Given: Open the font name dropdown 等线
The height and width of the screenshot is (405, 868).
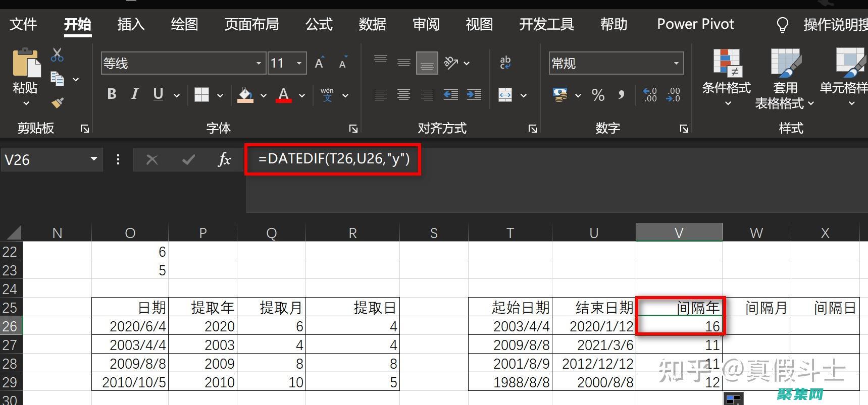Looking at the screenshot, I should point(258,63).
